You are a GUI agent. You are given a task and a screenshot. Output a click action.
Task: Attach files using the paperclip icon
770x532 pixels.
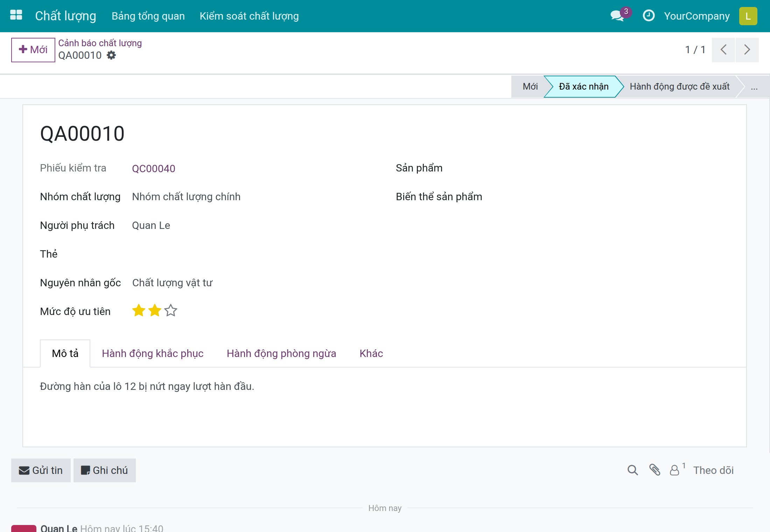(x=654, y=470)
